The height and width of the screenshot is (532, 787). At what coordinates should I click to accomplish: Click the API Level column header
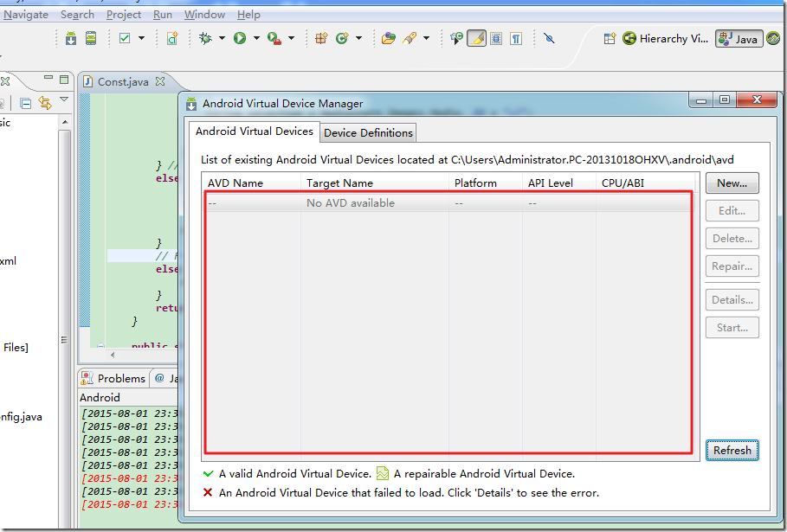(559, 183)
